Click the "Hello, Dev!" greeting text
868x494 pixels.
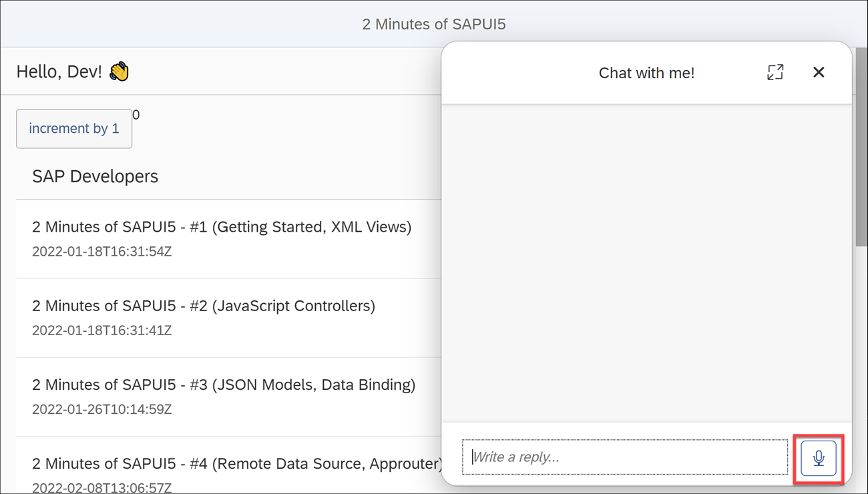(59, 71)
